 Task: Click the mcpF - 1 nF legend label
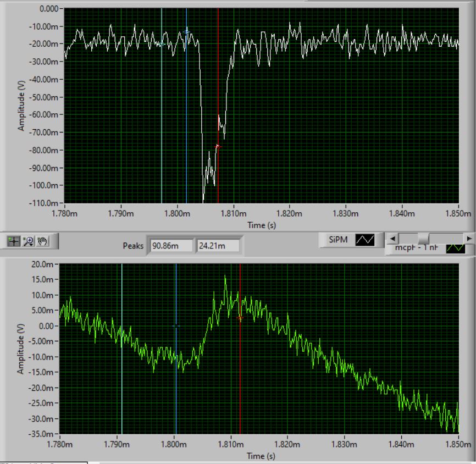(x=416, y=248)
